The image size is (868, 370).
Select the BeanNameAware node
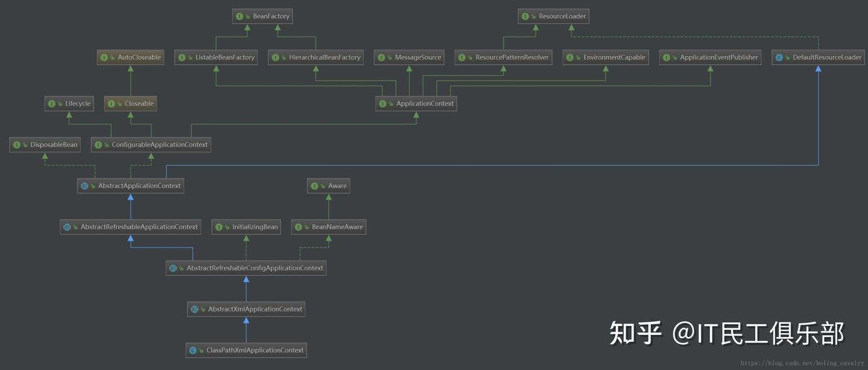point(329,227)
